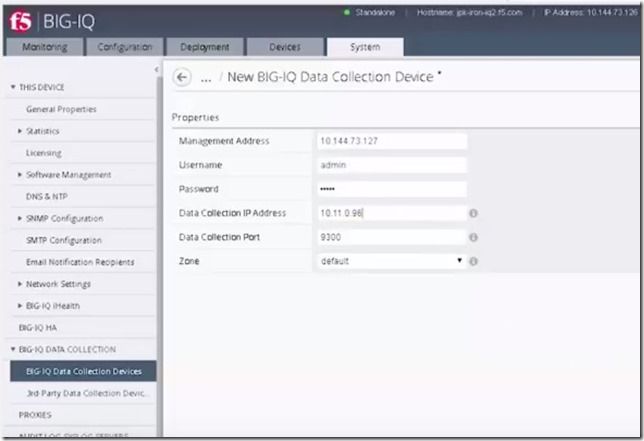Select BIG-IQ Data Collection Devices item
This screenshot has height=441, width=644.
pyautogui.click(x=83, y=371)
